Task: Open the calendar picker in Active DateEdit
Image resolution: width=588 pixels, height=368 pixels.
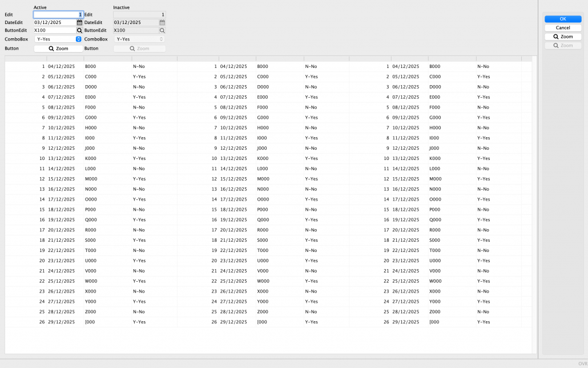Action: [79, 23]
